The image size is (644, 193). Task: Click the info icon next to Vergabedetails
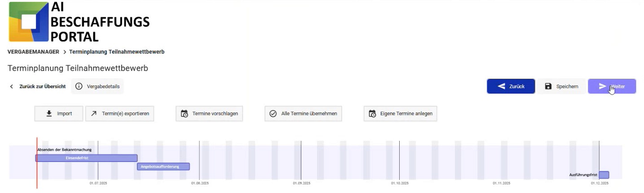click(79, 86)
